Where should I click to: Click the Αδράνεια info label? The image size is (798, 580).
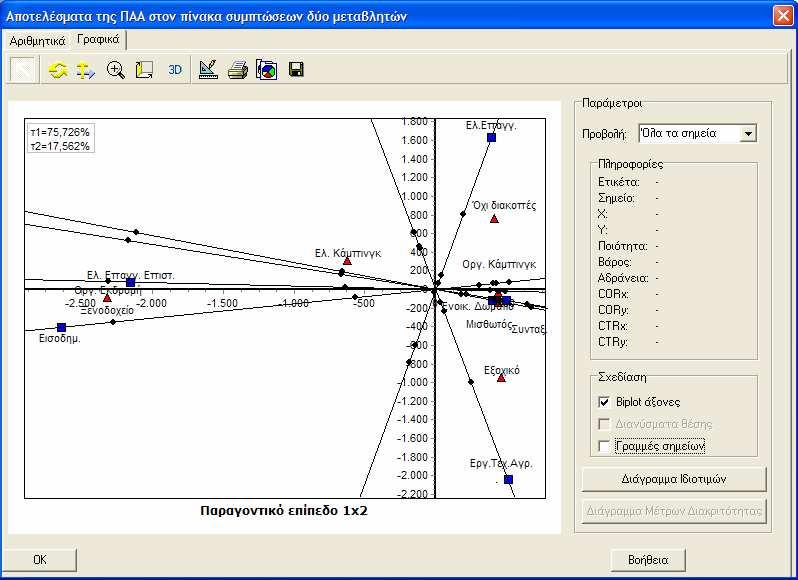pos(623,278)
